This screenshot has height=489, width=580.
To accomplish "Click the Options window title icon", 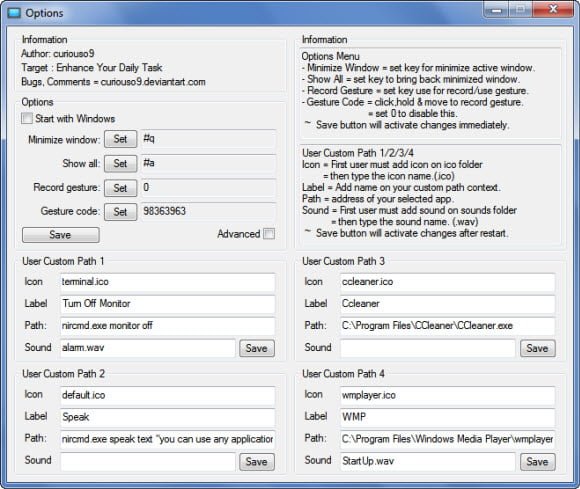I will click(14, 13).
